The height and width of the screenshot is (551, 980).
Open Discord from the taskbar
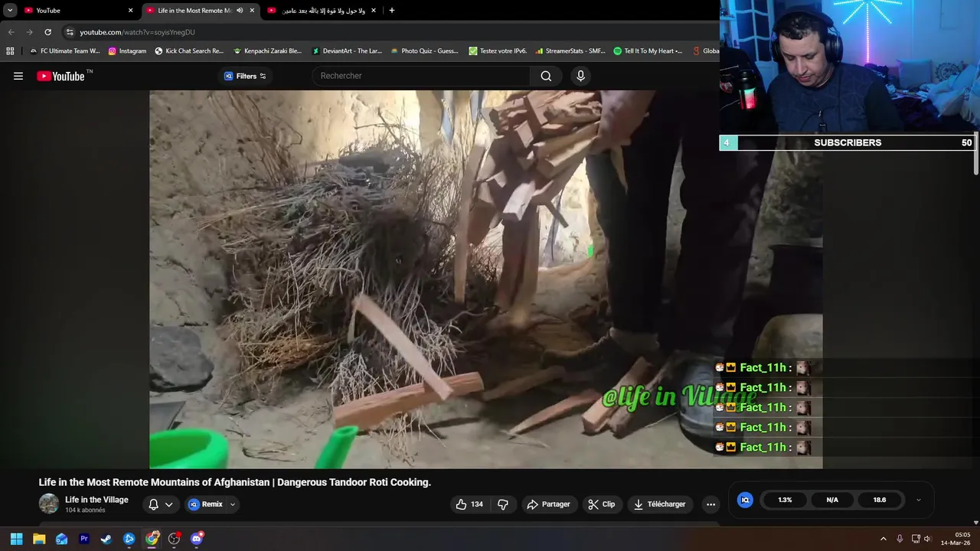coord(197,539)
